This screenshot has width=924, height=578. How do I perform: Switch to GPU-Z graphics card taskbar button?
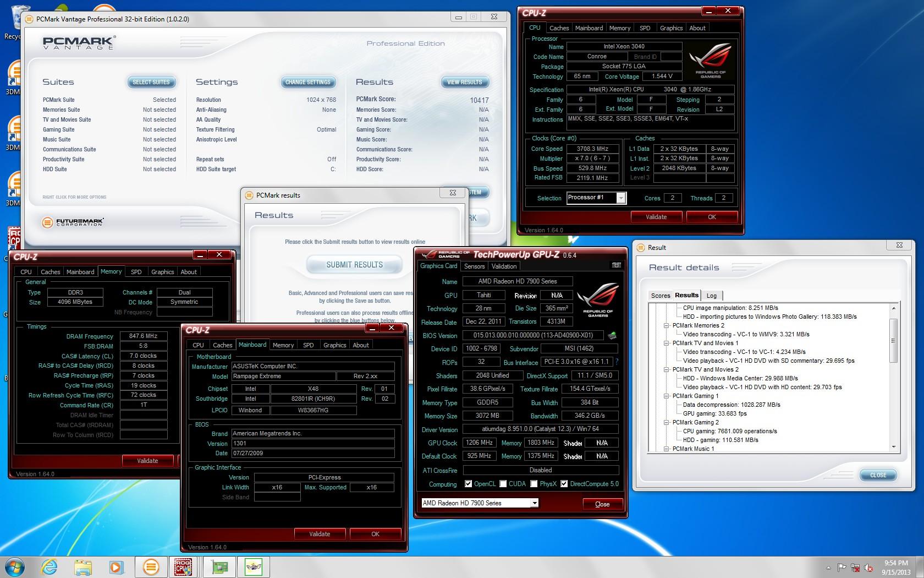(x=220, y=567)
